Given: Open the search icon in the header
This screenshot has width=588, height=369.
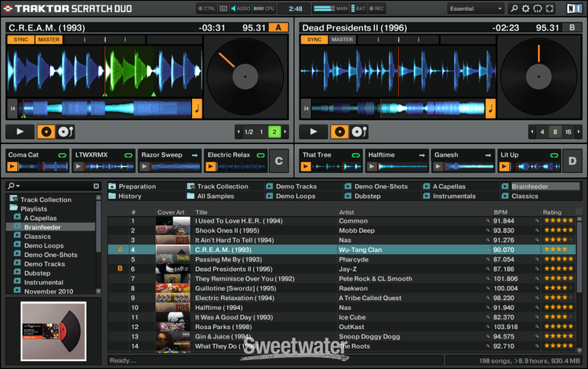Looking at the screenshot, I should pyautogui.click(x=514, y=9).
